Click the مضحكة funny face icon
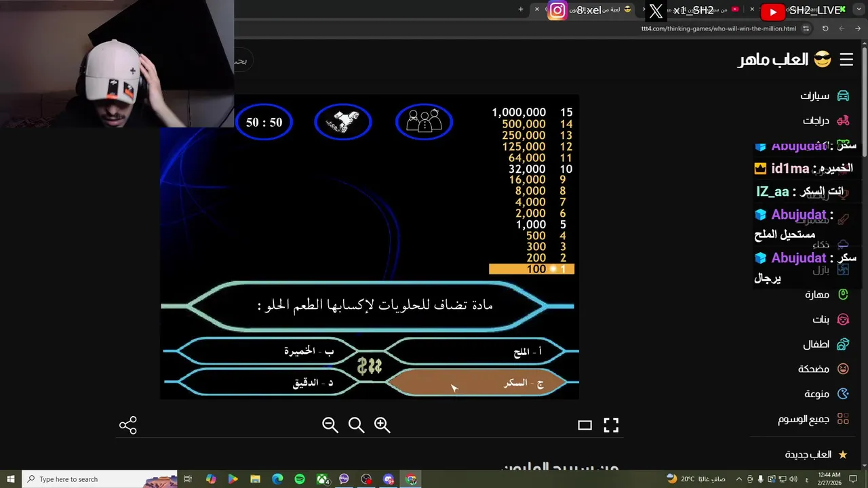 point(843,369)
